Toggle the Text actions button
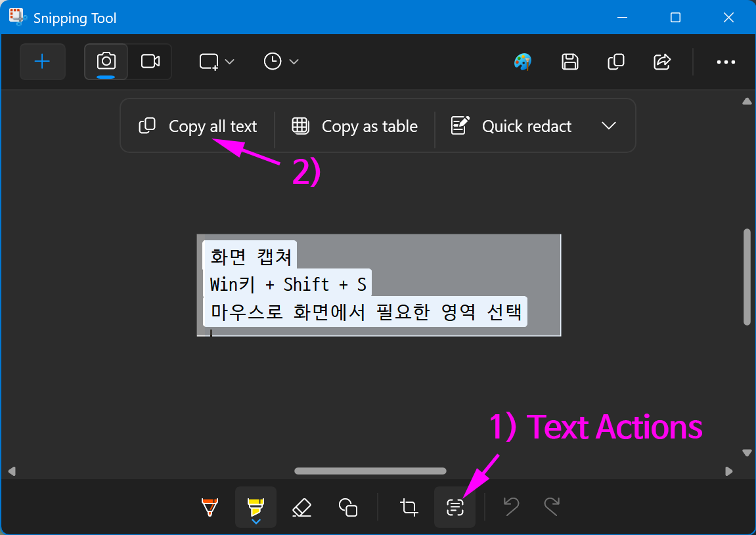Viewport: 756px width, 535px height. (455, 507)
